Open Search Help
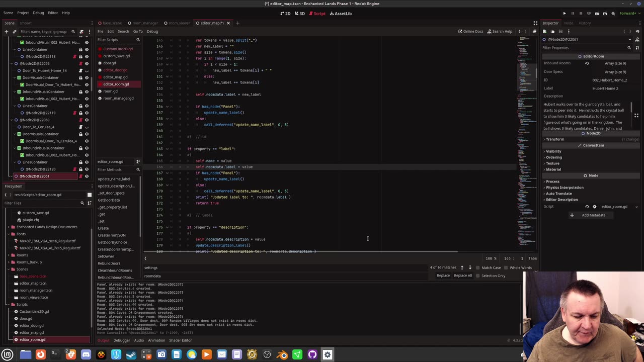The height and width of the screenshot is (362, 644). point(499,31)
